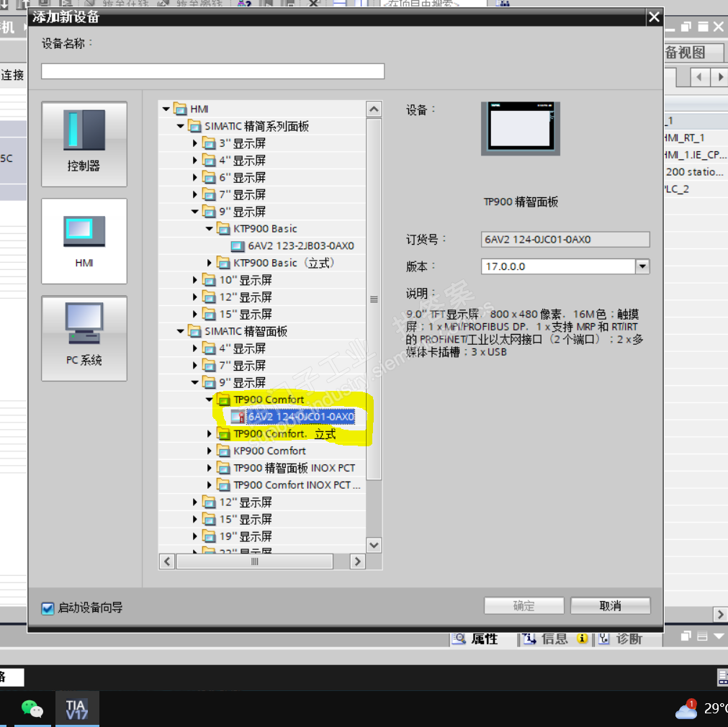This screenshot has width=728, height=727.
Task: Select TP900 精智面板 INOX PCT item
Action: click(295, 468)
